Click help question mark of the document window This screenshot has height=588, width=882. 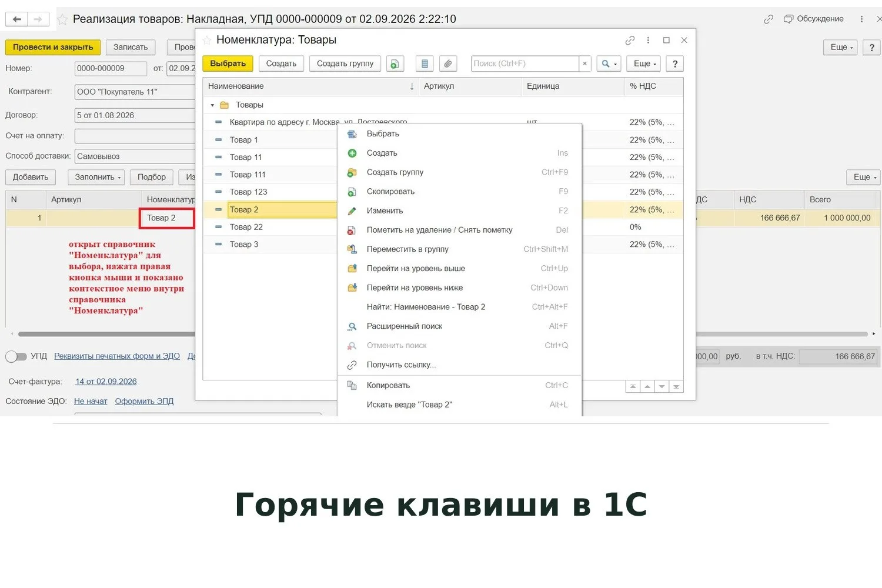(871, 47)
